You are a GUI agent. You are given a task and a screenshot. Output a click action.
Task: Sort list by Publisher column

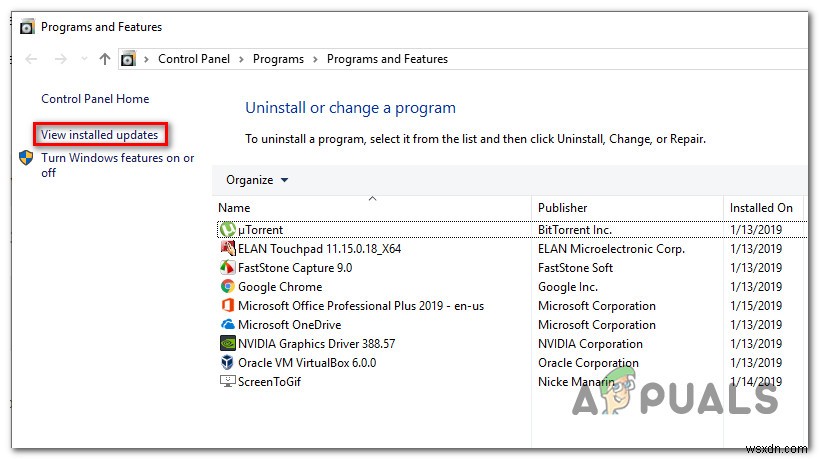[x=562, y=208]
